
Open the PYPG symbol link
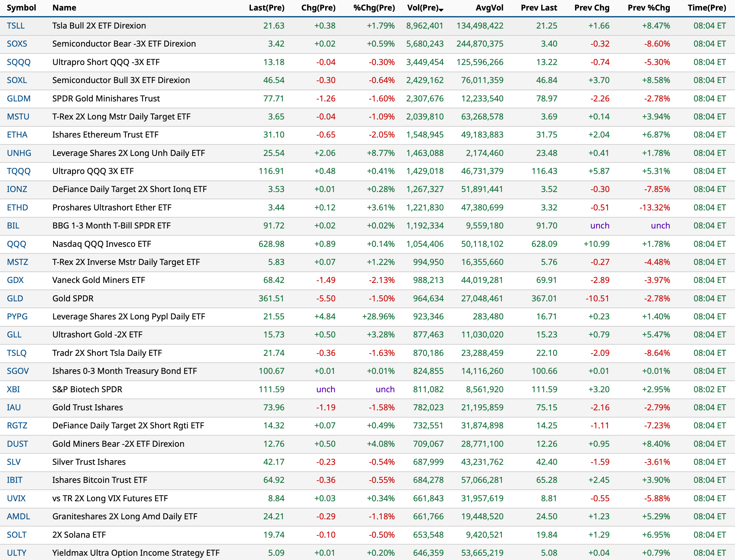(17, 316)
